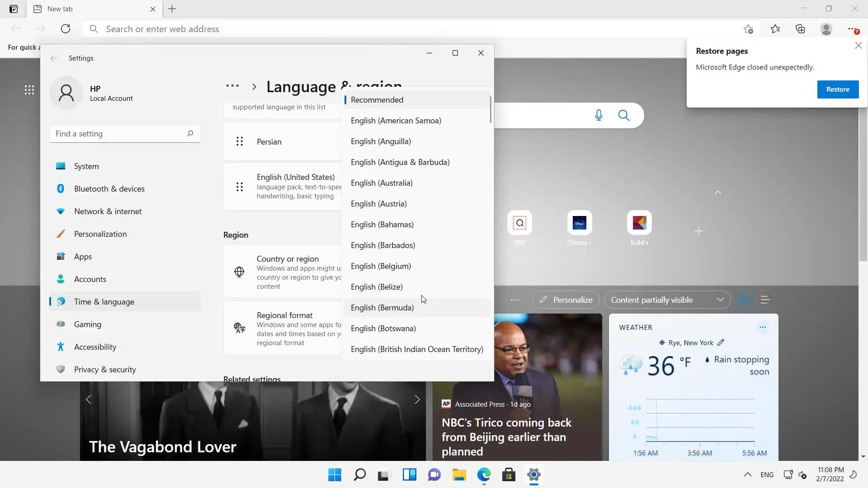Open Time & language settings category

pyautogui.click(x=104, y=302)
